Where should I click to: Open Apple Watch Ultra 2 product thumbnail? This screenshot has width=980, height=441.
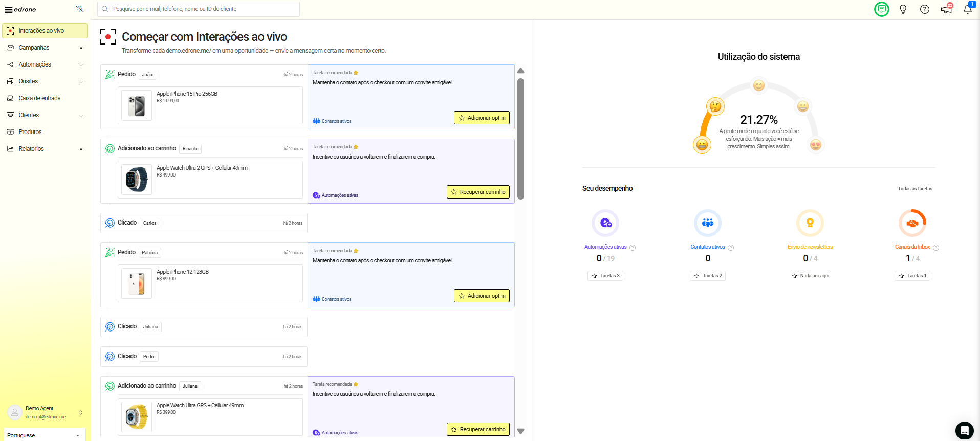[137, 180]
